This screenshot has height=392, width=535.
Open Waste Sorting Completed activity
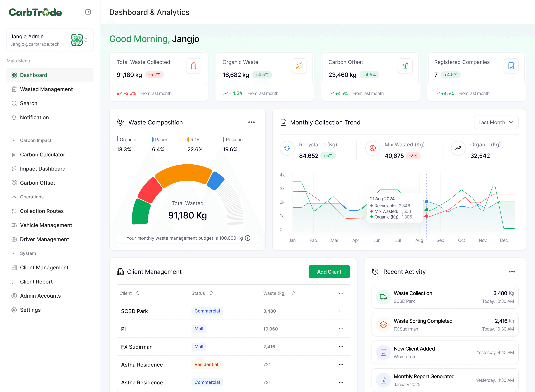coord(445,325)
